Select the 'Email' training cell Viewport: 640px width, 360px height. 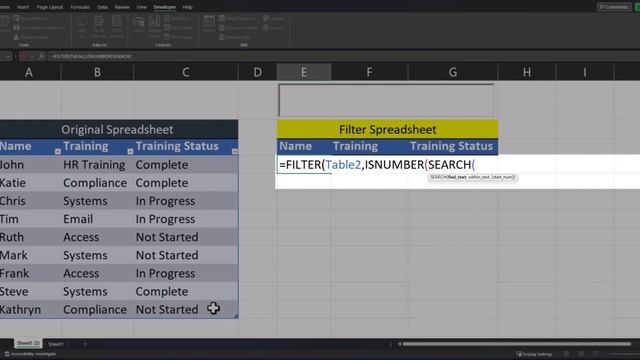[97, 219]
